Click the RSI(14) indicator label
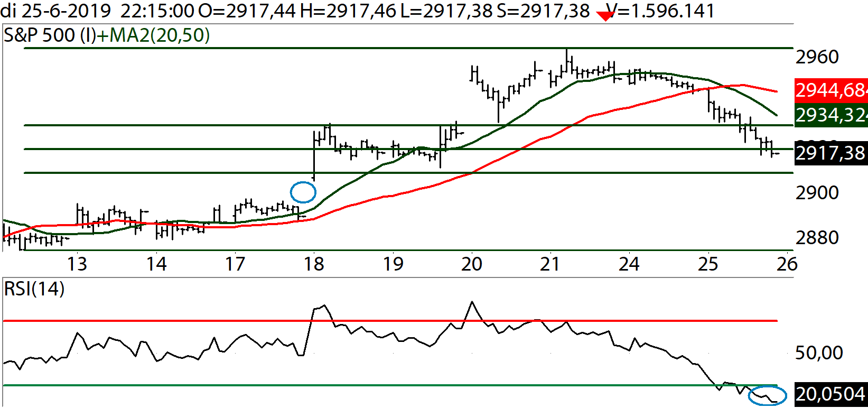Viewport: 868px width, 408px height. click(34, 289)
